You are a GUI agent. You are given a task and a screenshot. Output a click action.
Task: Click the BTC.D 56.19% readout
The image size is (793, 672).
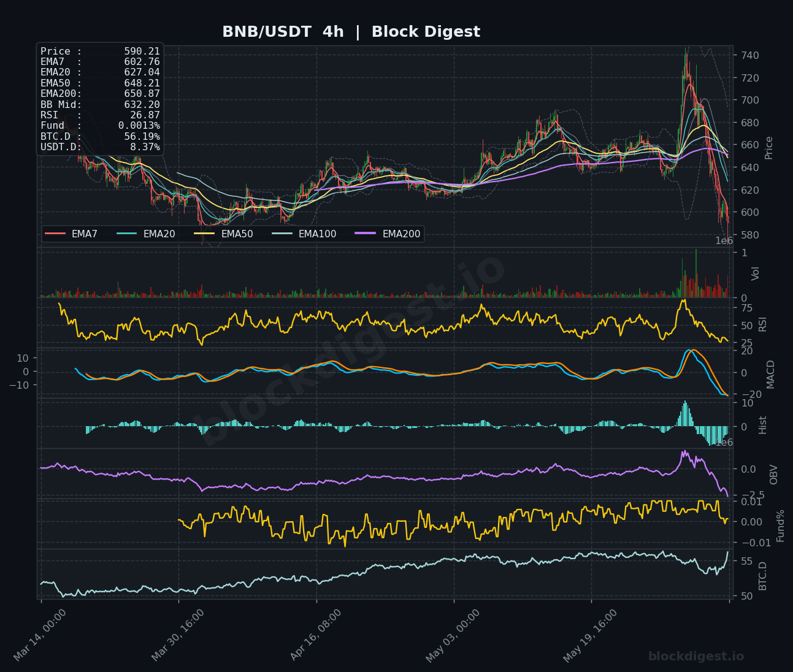[100, 136]
